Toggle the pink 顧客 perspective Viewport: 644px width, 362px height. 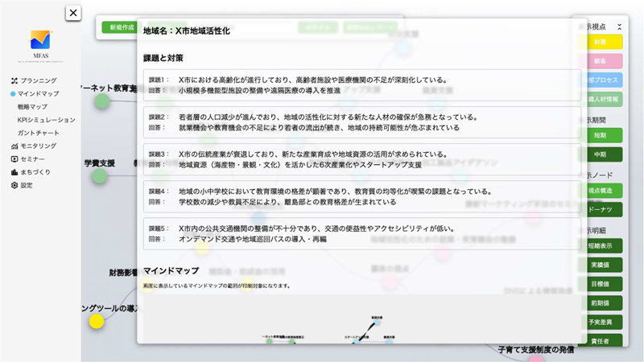600,61
